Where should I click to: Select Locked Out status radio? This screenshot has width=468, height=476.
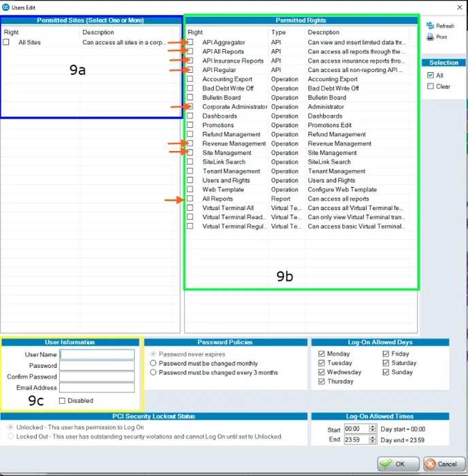pos(11,437)
